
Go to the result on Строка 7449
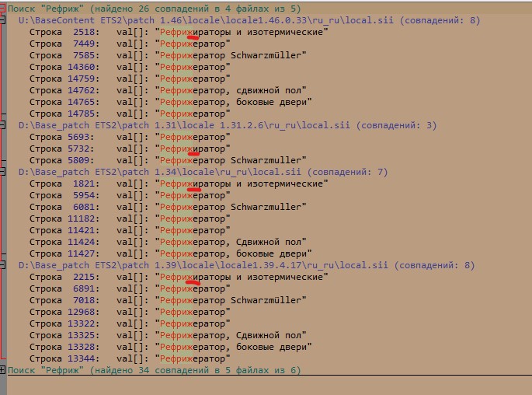(x=130, y=44)
